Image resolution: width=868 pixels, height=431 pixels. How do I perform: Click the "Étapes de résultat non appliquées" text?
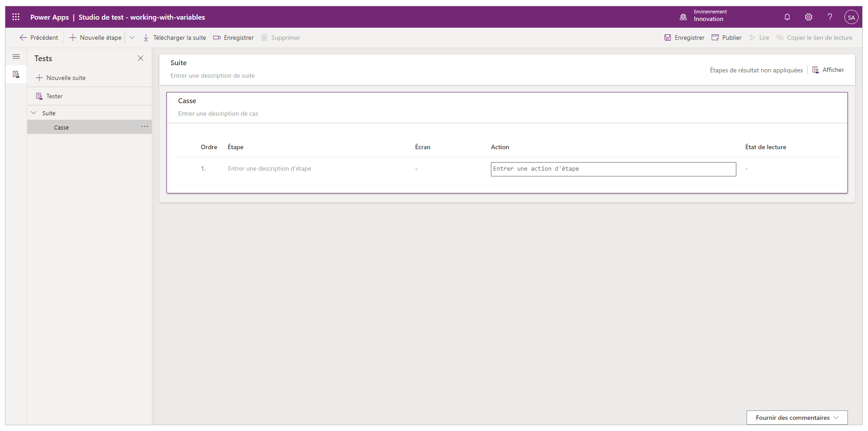[x=756, y=71]
